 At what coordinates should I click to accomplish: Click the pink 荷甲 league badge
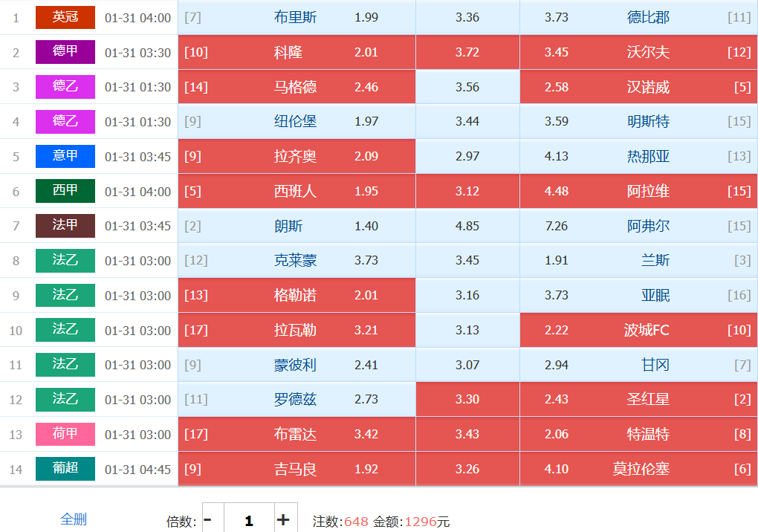[65, 434]
